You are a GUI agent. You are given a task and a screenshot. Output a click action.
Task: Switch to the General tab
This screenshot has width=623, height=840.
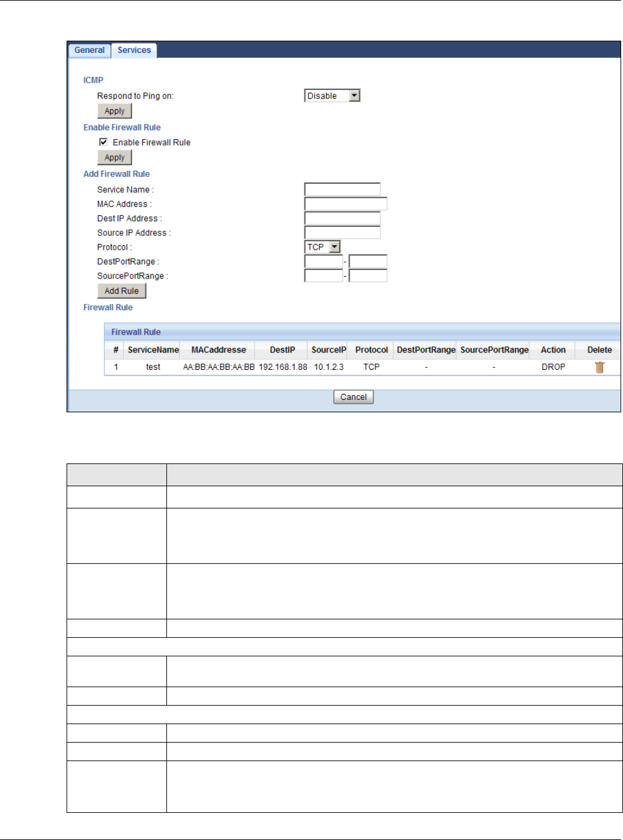(x=89, y=51)
